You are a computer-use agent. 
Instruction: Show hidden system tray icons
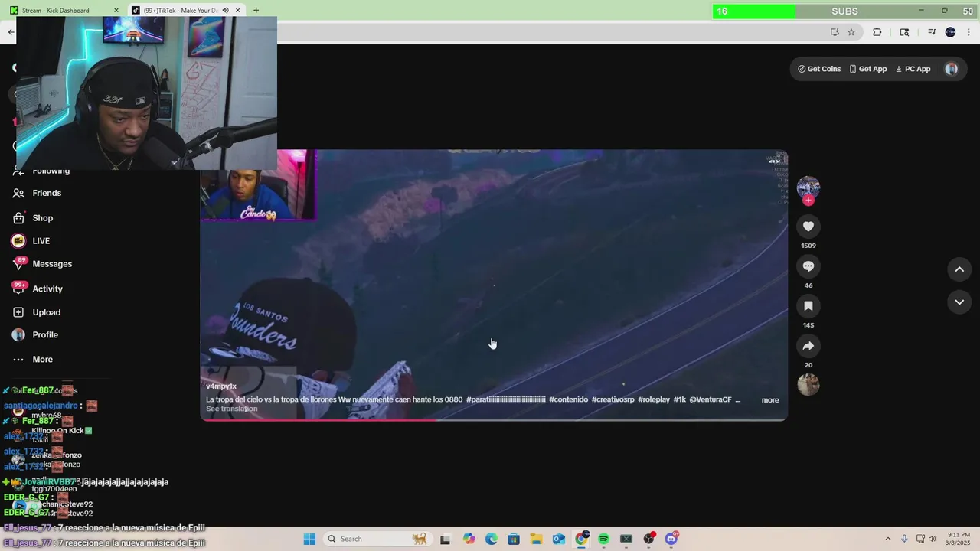pos(889,539)
